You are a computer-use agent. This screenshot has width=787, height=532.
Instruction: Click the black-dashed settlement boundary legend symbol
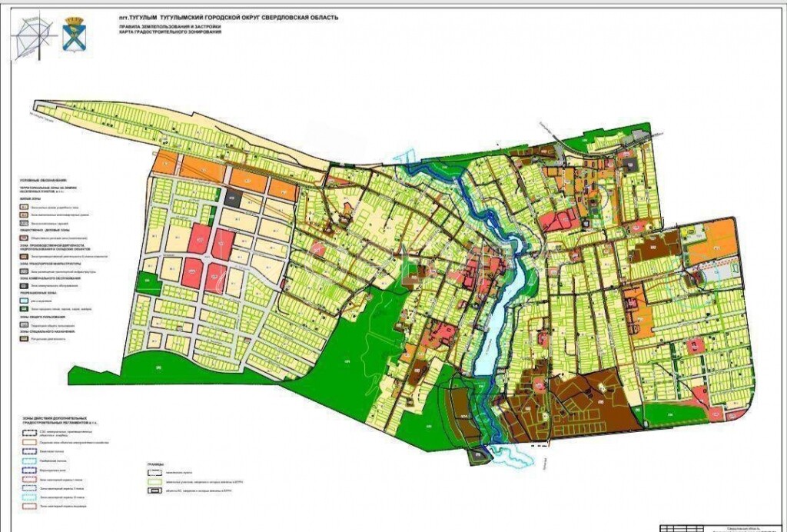coord(156,472)
